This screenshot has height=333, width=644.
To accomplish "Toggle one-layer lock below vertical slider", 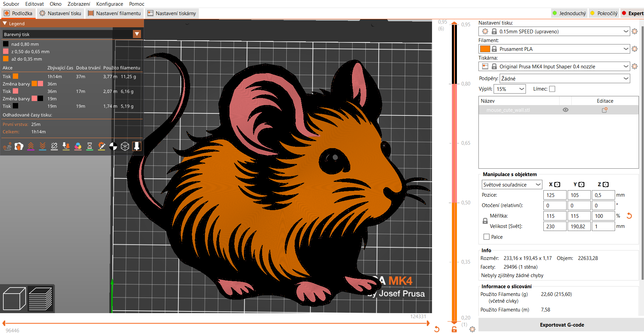I will click(x=454, y=329).
